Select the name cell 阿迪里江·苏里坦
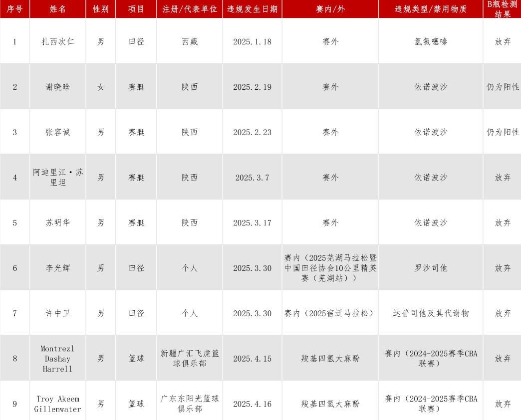521x420 pixels. pyautogui.click(x=58, y=177)
